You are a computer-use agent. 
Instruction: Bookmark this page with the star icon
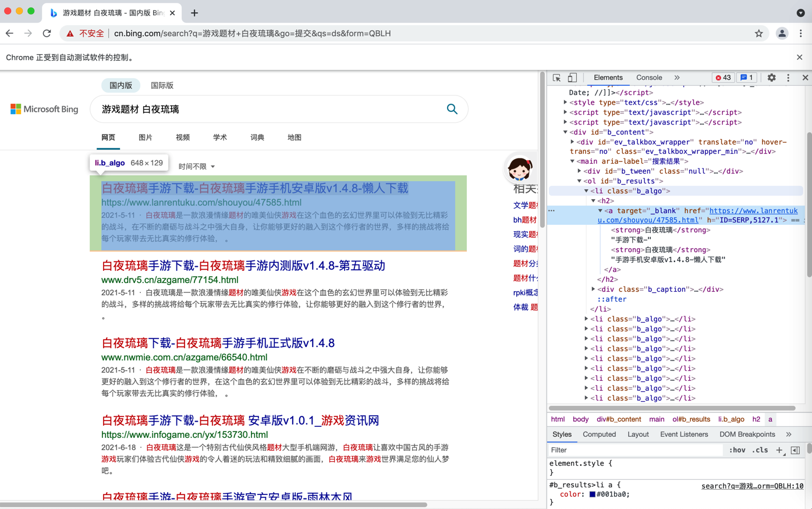click(x=759, y=33)
